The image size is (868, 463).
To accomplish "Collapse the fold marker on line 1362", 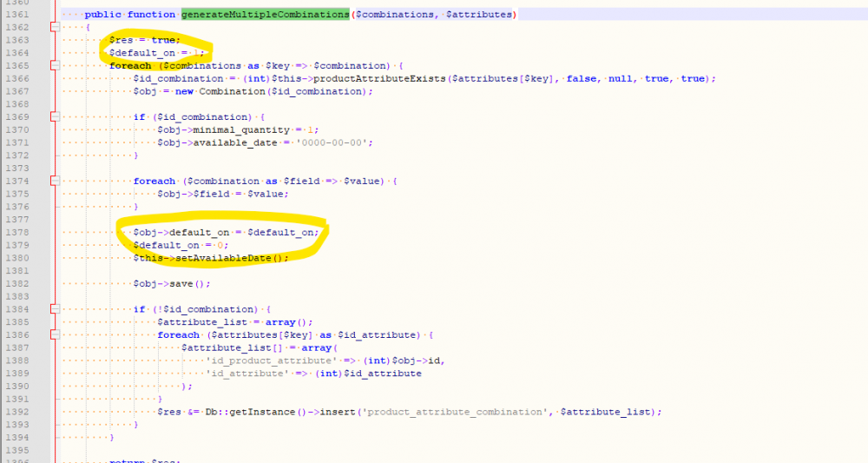I will pos(55,27).
